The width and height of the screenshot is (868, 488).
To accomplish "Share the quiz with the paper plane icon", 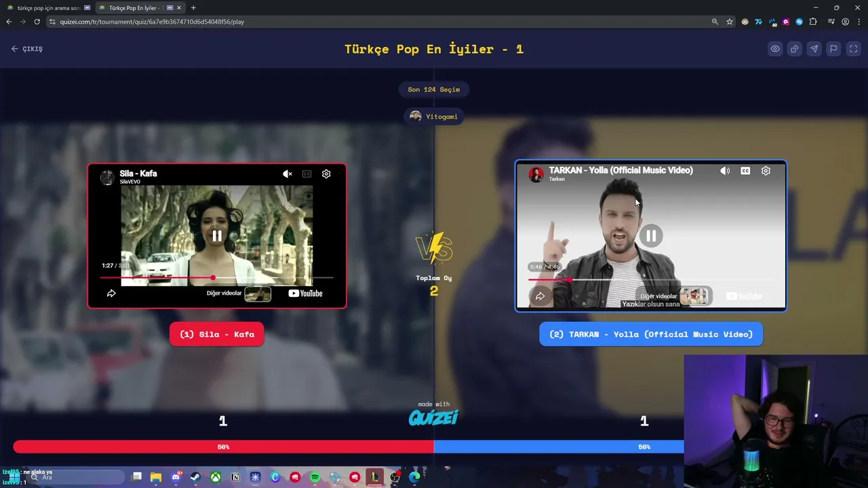I will tap(814, 49).
